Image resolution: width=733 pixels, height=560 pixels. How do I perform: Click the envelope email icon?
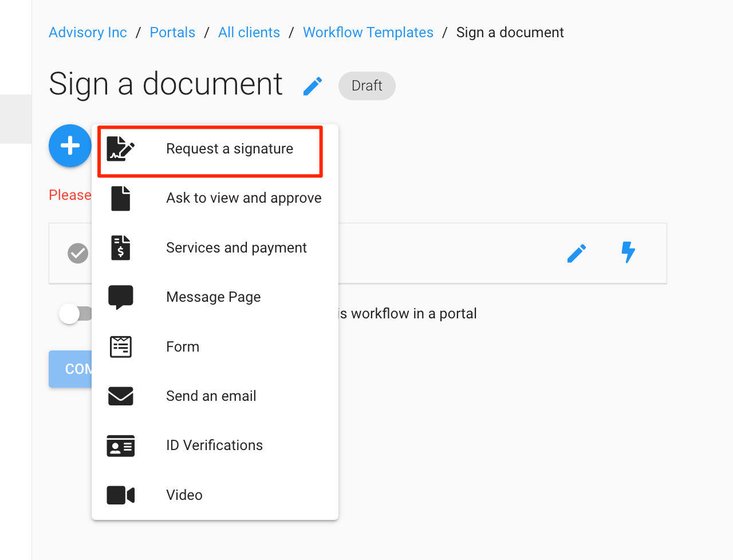click(120, 396)
